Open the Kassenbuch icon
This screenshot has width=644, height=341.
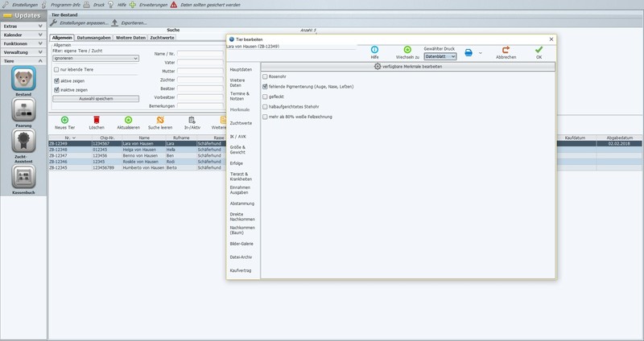[23, 176]
